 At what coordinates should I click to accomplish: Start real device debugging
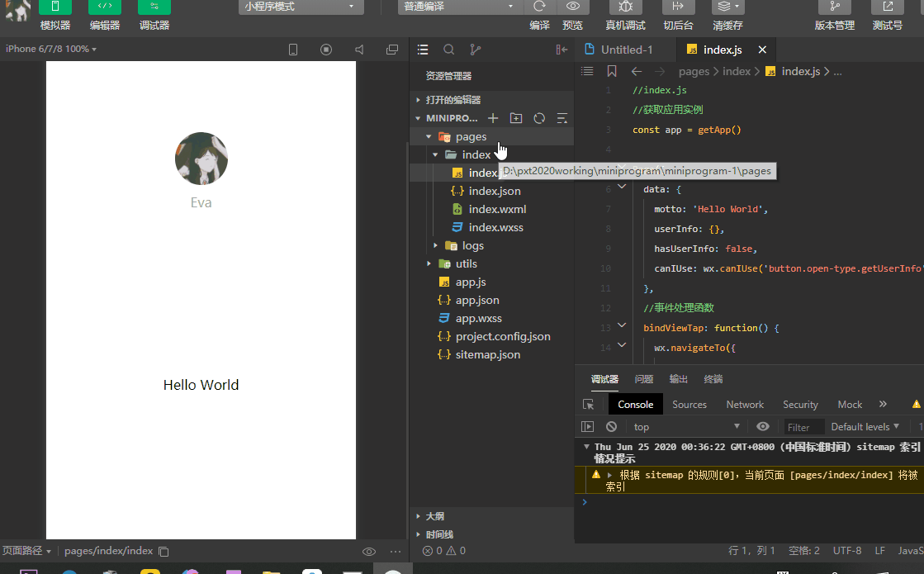click(625, 7)
